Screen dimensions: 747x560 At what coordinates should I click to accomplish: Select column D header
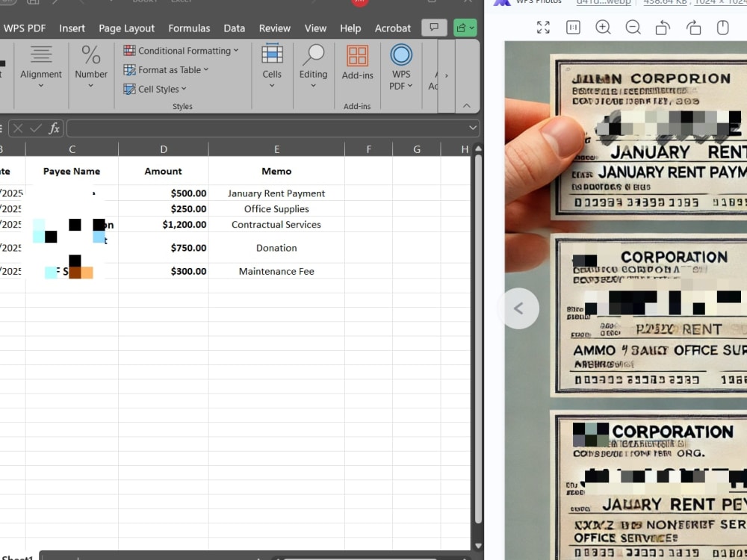pos(164,149)
